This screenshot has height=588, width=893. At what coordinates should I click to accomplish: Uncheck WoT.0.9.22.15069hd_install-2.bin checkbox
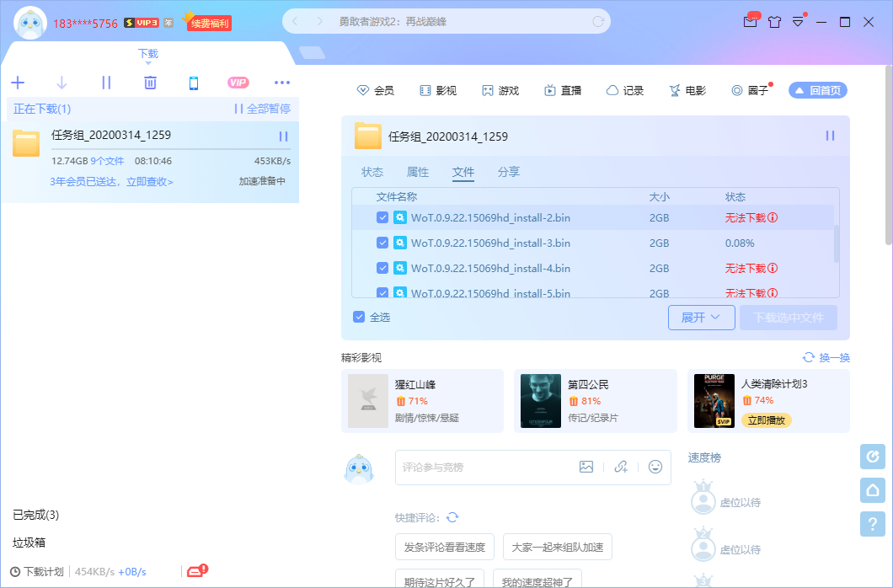(382, 217)
